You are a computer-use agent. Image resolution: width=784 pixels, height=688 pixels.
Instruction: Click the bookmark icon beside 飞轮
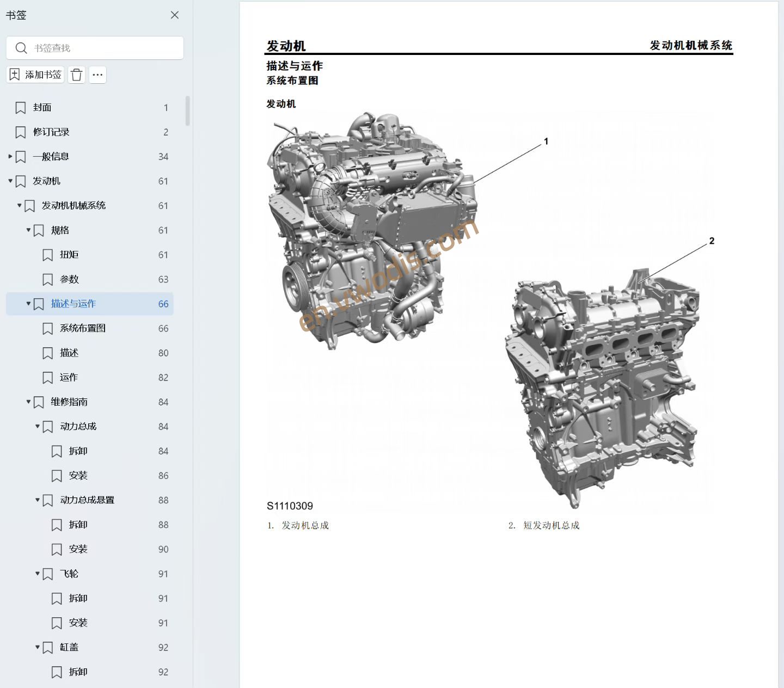[x=48, y=574]
